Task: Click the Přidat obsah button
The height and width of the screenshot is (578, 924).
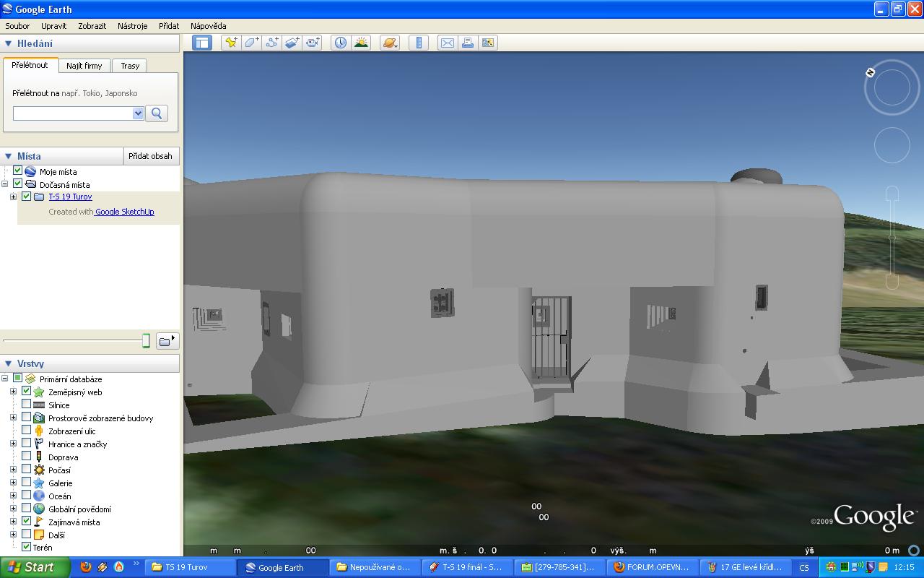Action: tap(150, 156)
